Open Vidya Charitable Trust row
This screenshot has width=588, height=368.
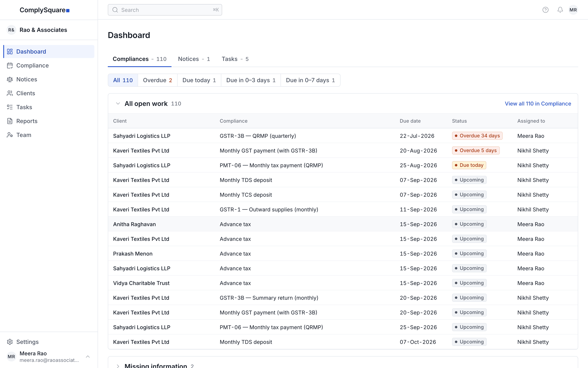[x=343, y=283]
